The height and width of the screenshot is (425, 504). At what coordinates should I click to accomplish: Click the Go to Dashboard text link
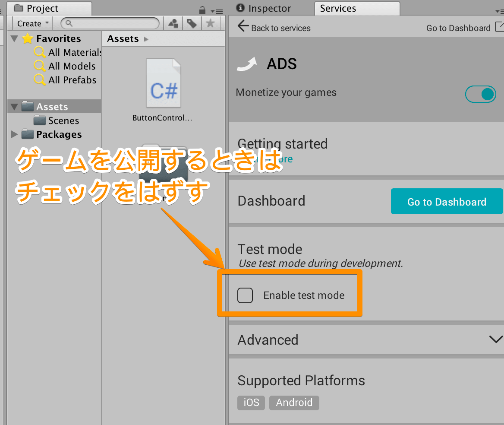point(458,29)
